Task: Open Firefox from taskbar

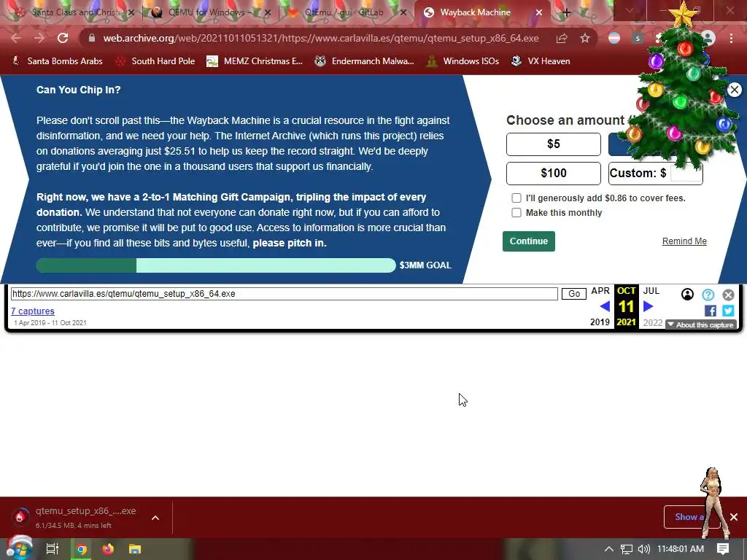Action: click(108, 549)
